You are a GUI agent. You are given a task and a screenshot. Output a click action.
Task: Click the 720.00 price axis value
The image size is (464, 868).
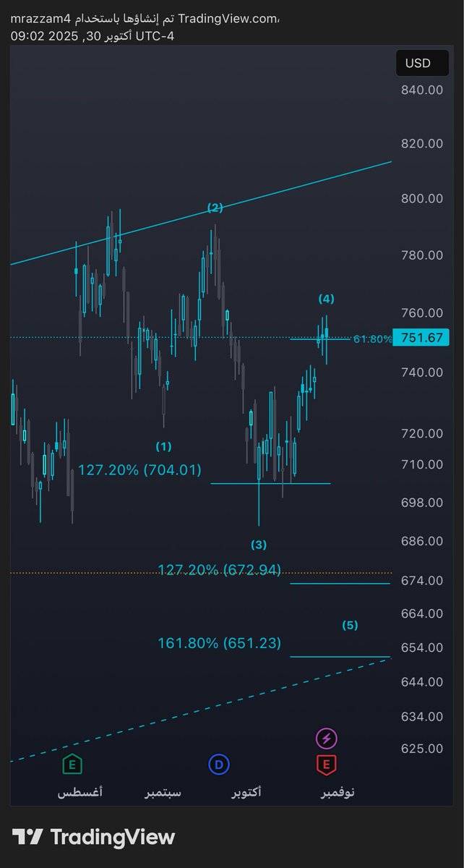coord(421,434)
